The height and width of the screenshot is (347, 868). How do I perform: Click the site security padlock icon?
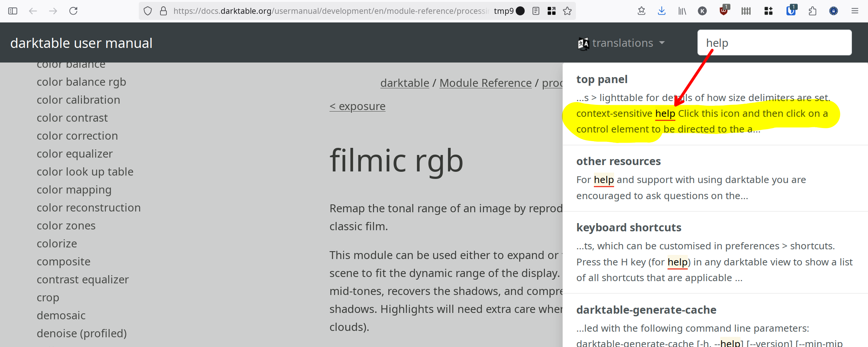(163, 11)
